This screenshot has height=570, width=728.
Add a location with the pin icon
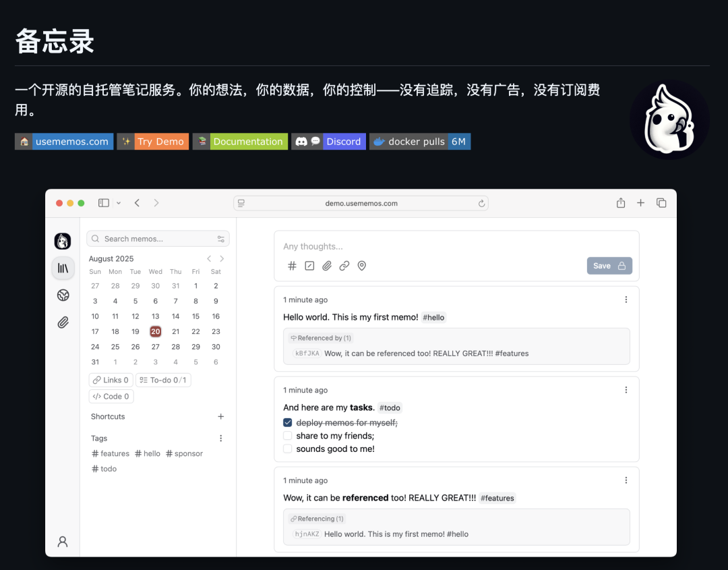point(362,265)
